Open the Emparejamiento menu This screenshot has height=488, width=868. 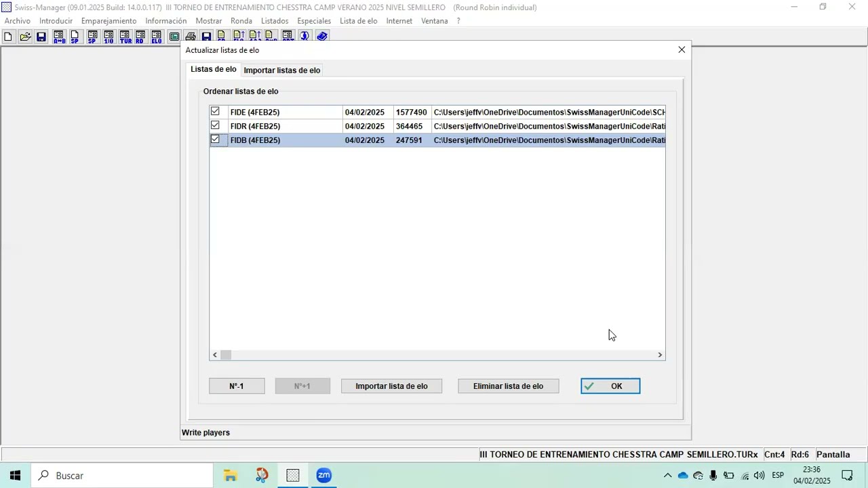[x=108, y=21]
